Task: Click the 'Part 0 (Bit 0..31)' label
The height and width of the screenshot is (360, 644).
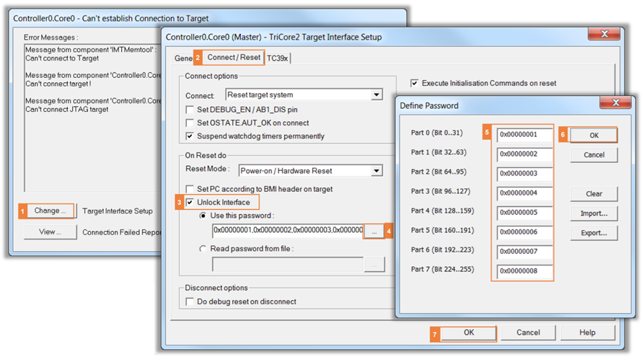Action: (x=436, y=133)
